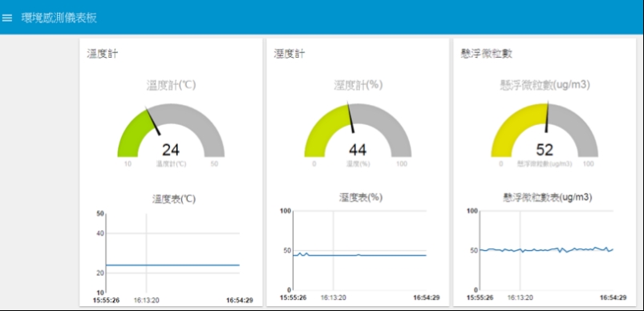Click the 溼度計(%) gauge title

point(358,85)
